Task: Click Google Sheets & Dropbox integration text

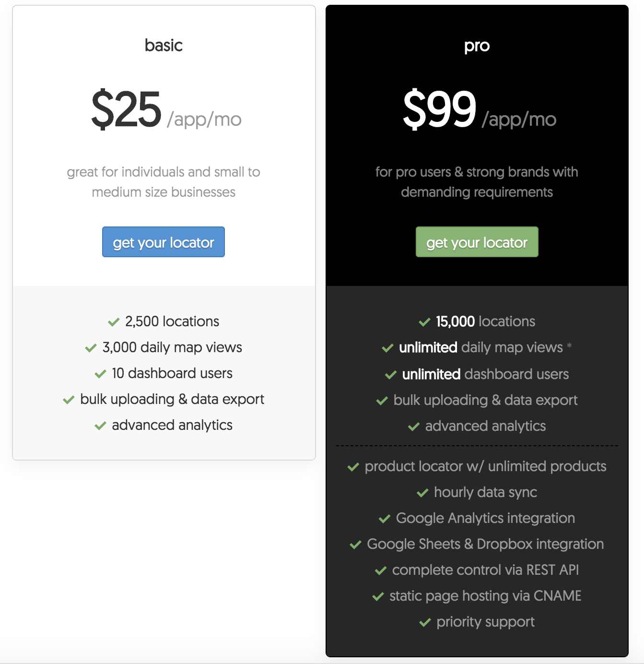Action: coord(485,544)
